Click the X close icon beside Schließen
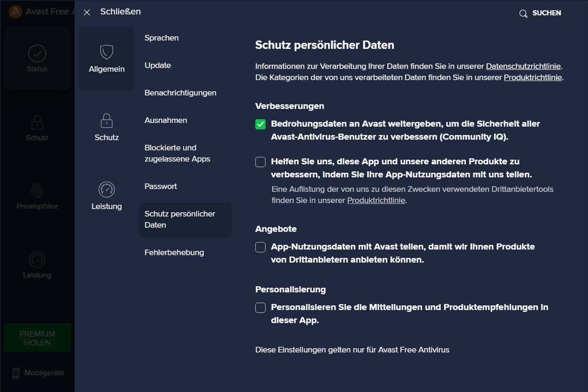The image size is (588, 392). pyautogui.click(x=87, y=13)
